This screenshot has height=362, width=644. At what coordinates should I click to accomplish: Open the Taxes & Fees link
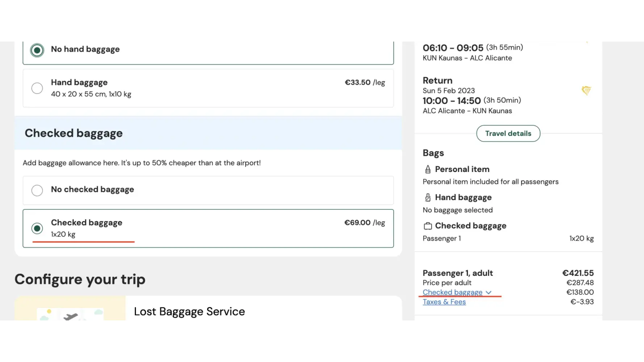444,302
